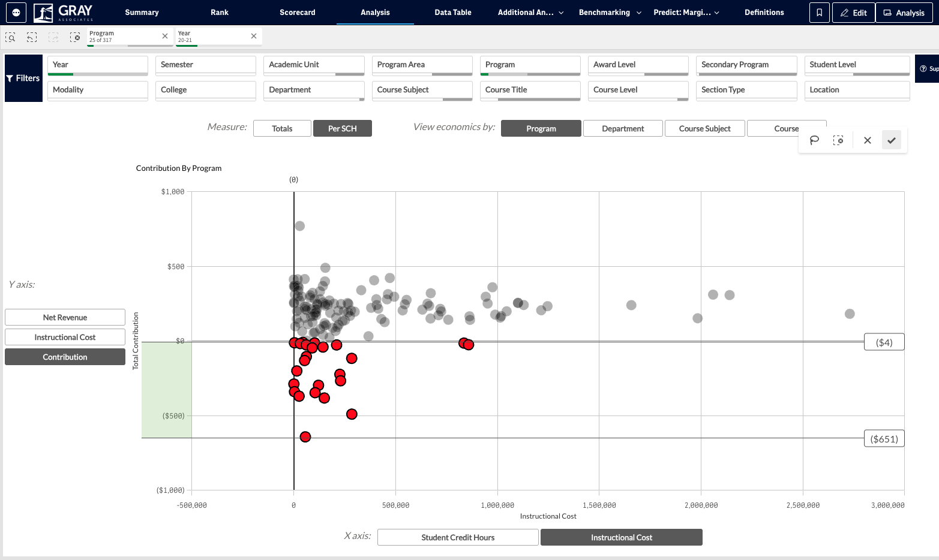Open the bookmark icon
The image size is (939, 560).
pos(819,13)
